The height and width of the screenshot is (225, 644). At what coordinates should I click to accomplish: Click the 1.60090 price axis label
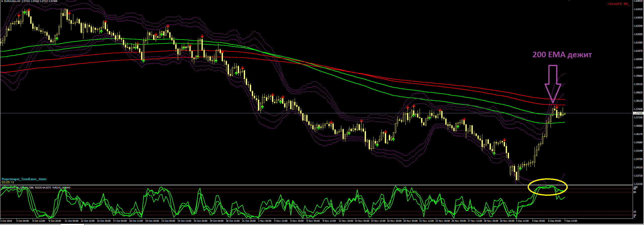click(x=638, y=68)
